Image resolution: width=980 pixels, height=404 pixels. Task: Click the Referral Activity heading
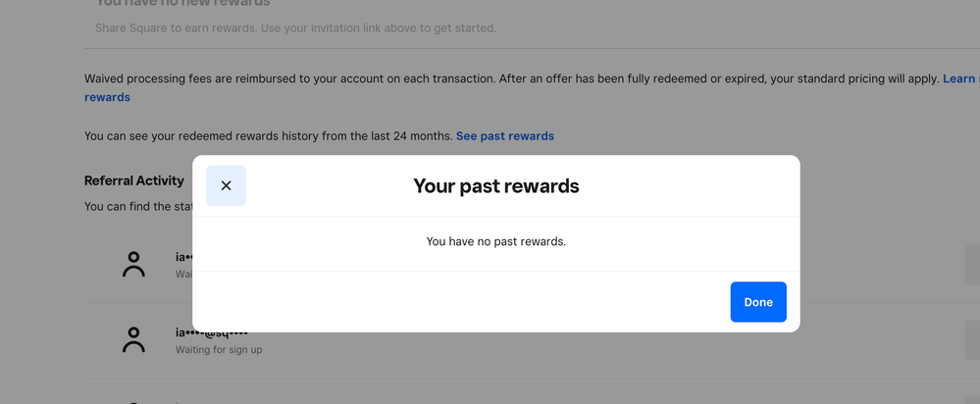click(x=134, y=180)
